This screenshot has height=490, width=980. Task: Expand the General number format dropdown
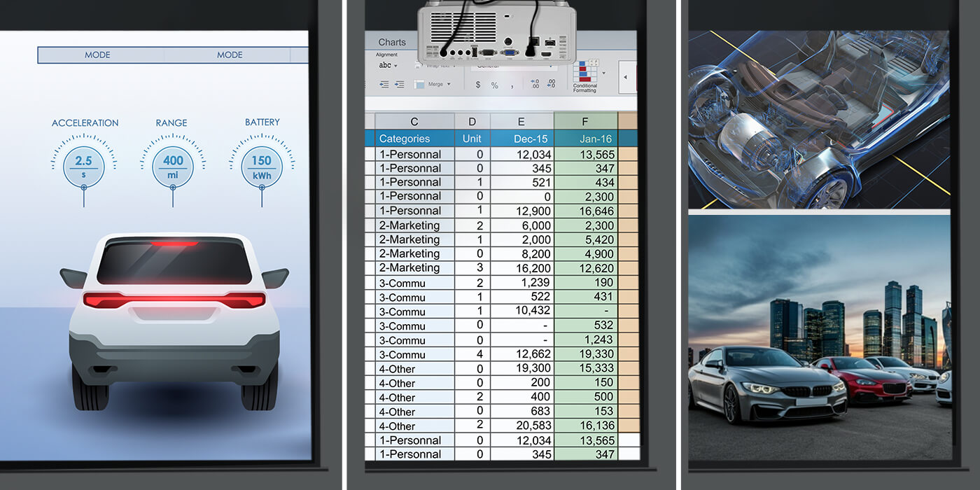click(x=551, y=65)
